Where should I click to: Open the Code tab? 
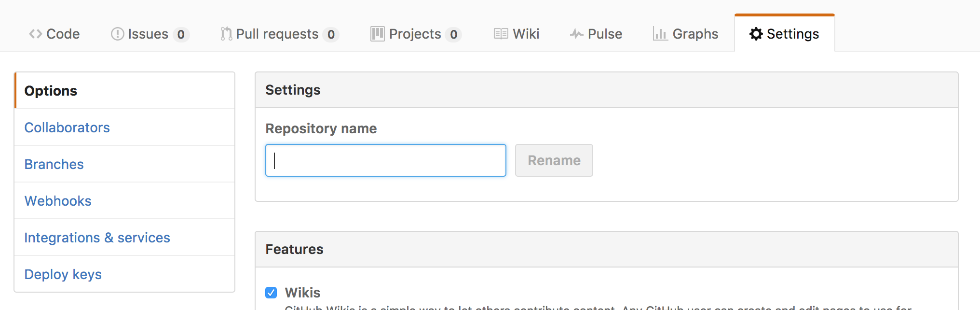(54, 34)
